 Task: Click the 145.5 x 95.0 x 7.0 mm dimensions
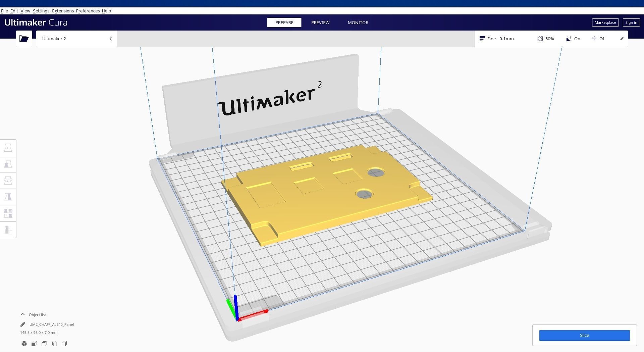39,333
